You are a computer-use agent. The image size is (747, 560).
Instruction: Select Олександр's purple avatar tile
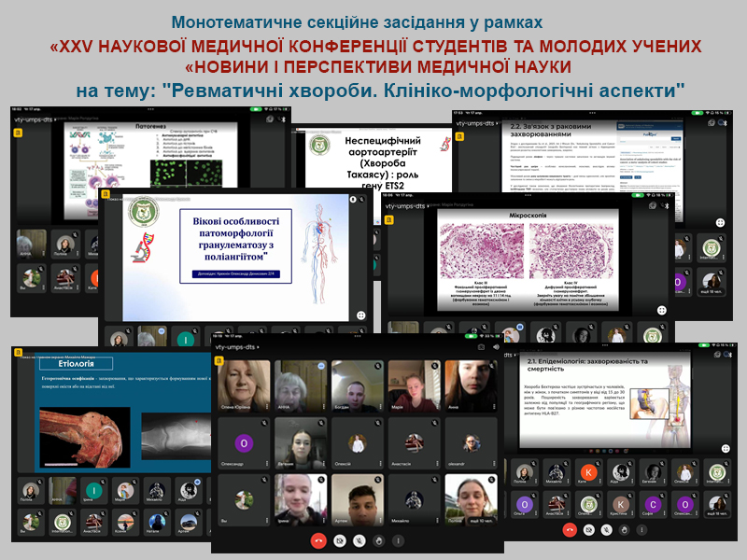[244, 444]
